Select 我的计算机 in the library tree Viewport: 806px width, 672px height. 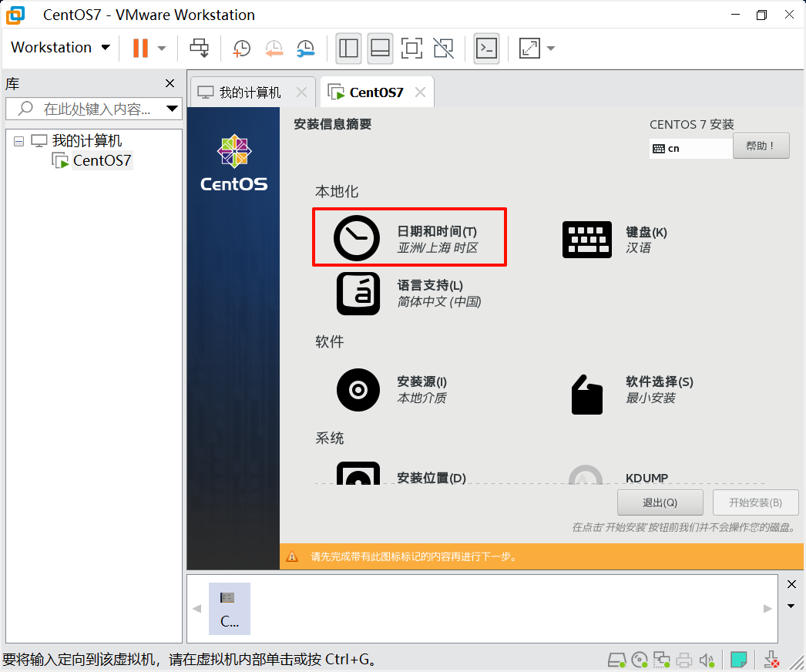[87, 140]
